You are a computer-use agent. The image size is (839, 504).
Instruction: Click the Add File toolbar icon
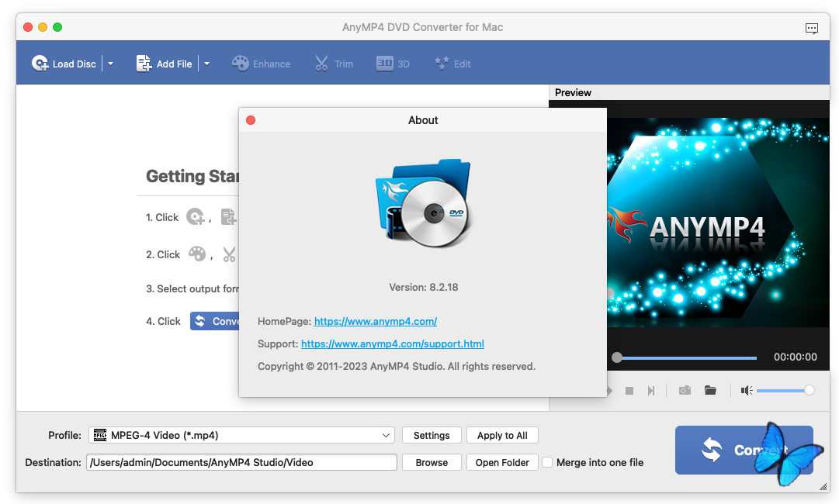[144, 64]
